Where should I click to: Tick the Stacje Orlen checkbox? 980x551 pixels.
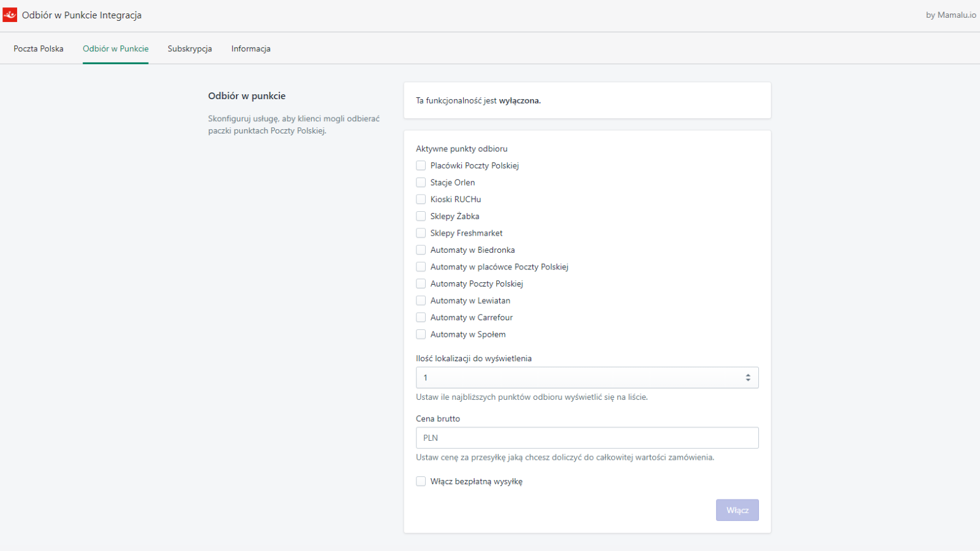[x=421, y=182]
